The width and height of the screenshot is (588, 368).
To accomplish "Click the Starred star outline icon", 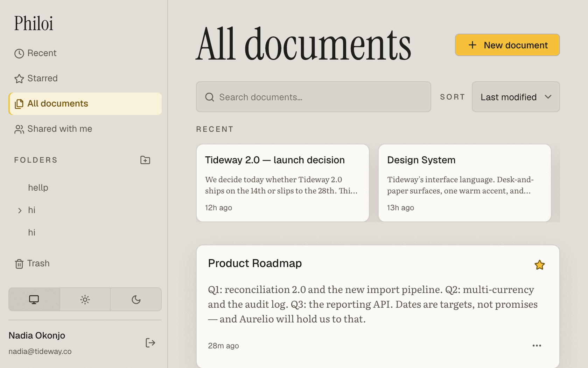I will [x=19, y=79].
